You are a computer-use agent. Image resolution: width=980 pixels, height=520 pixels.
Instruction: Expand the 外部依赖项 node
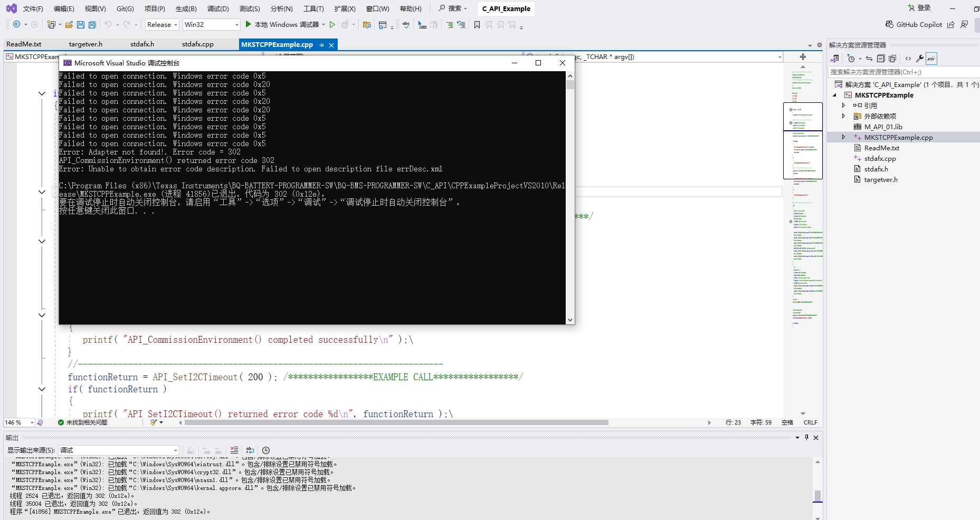coord(844,116)
